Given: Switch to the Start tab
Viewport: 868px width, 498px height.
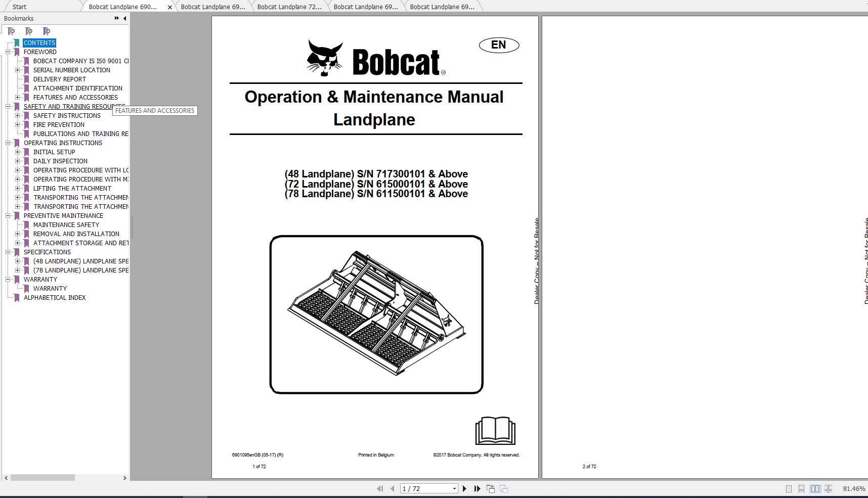Looking at the screenshot, I should [x=20, y=7].
